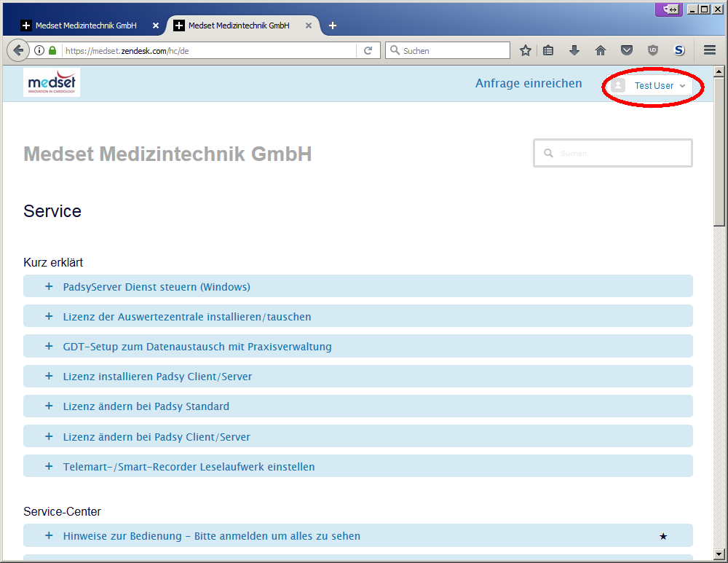Viewport: 728px width, 563px height.
Task: Open a new browser tab
Action: click(x=333, y=25)
